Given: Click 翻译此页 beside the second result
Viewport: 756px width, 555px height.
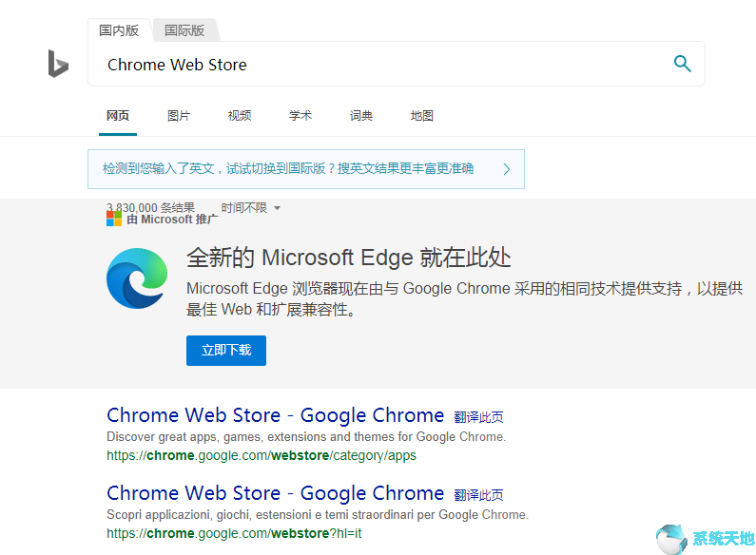Looking at the screenshot, I should (x=478, y=495).
